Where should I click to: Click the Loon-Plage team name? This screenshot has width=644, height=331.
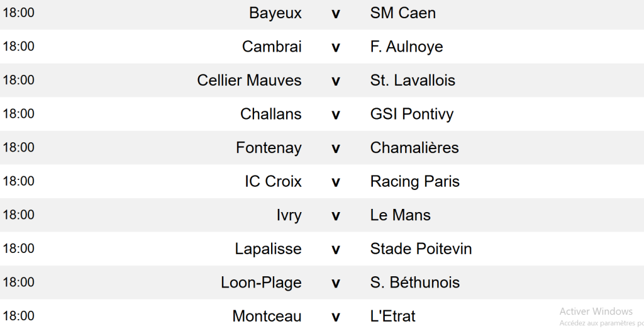[261, 283]
